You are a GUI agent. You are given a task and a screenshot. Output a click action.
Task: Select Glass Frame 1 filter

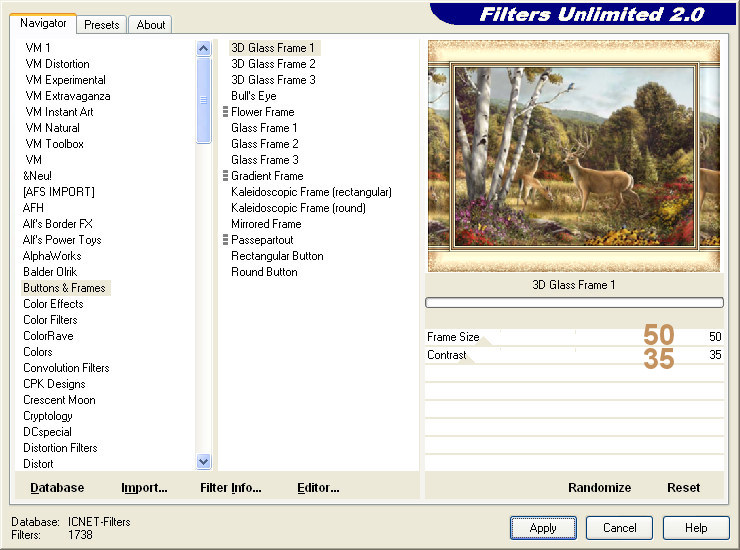pos(264,128)
